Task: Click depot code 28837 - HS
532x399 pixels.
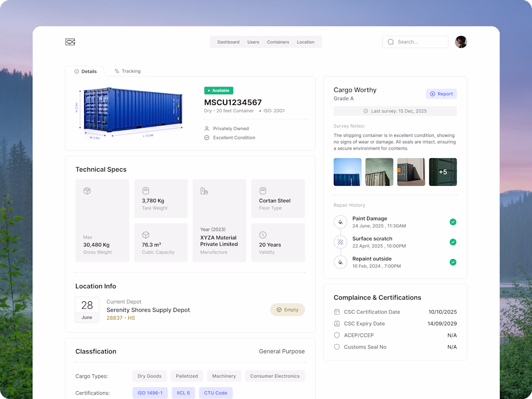Action: click(121, 318)
